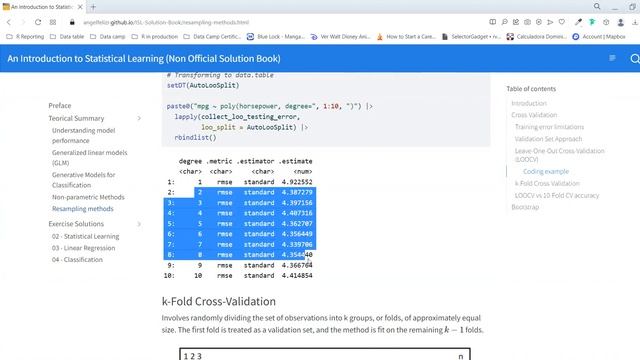Jump to Validation Set Approach in the contents
This screenshot has height=360, width=640.
pos(548,139)
